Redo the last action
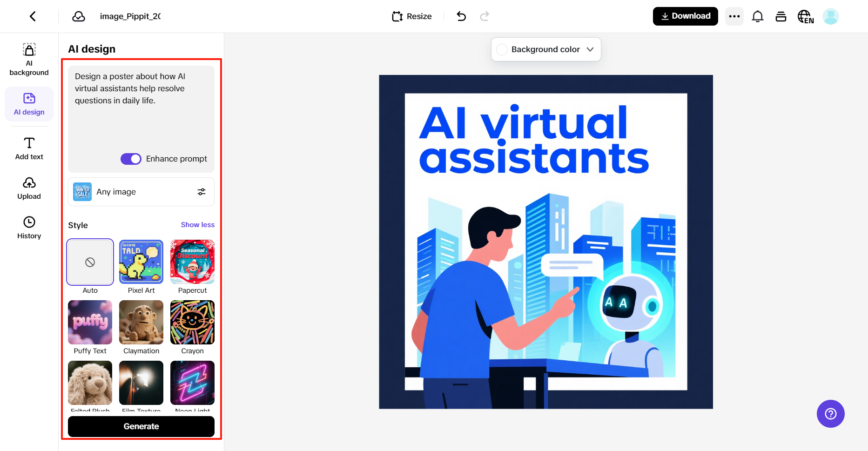This screenshot has width=868, height=451. pos(484,16)
